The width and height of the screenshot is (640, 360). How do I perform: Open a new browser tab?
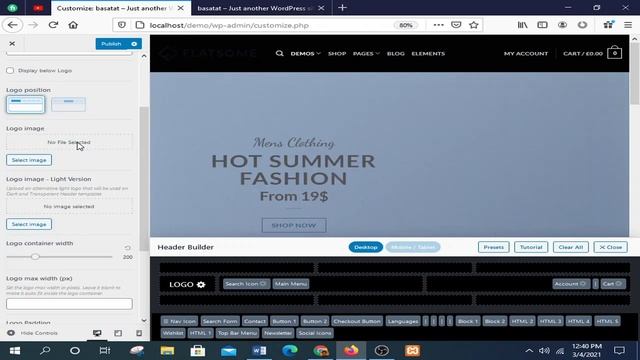[x=342, y=8]
